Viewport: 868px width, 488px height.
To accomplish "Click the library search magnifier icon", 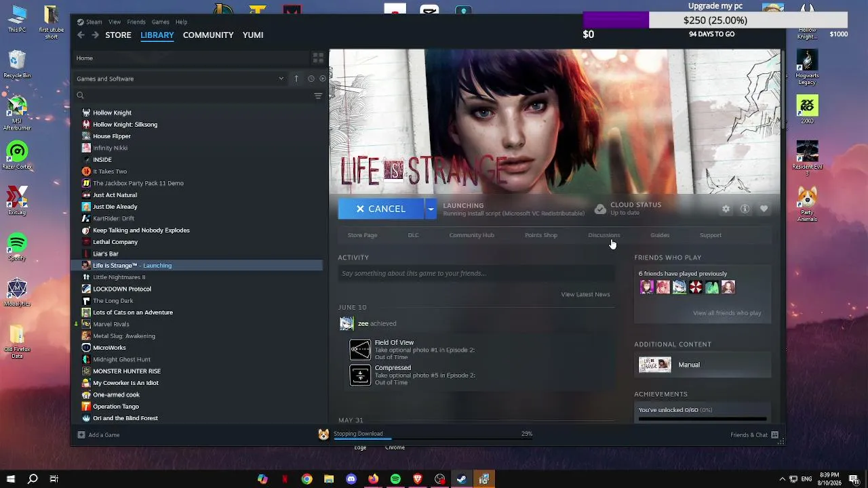I will 80,96.
